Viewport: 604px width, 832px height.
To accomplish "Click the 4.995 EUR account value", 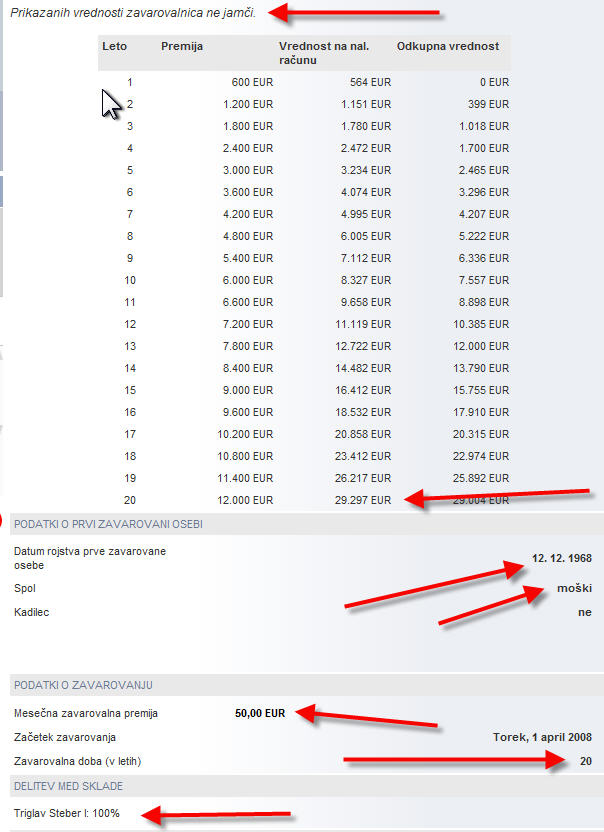I will pos(366,214).
